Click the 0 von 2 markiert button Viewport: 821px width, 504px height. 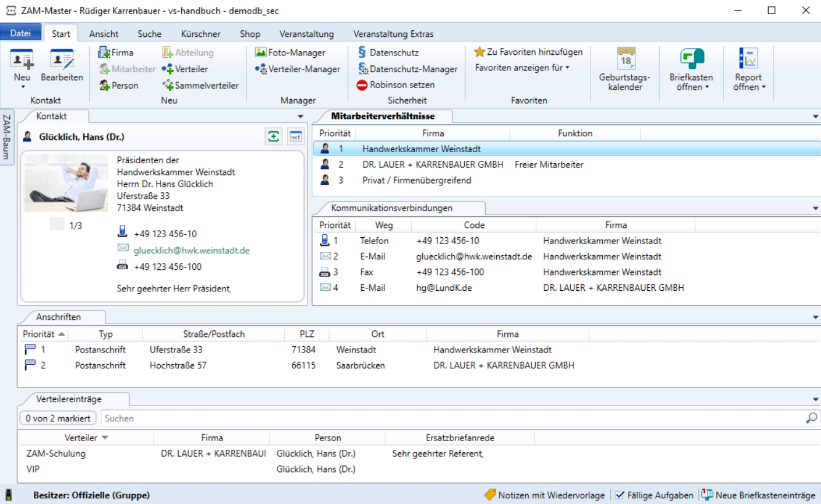(x=58, y=418)
